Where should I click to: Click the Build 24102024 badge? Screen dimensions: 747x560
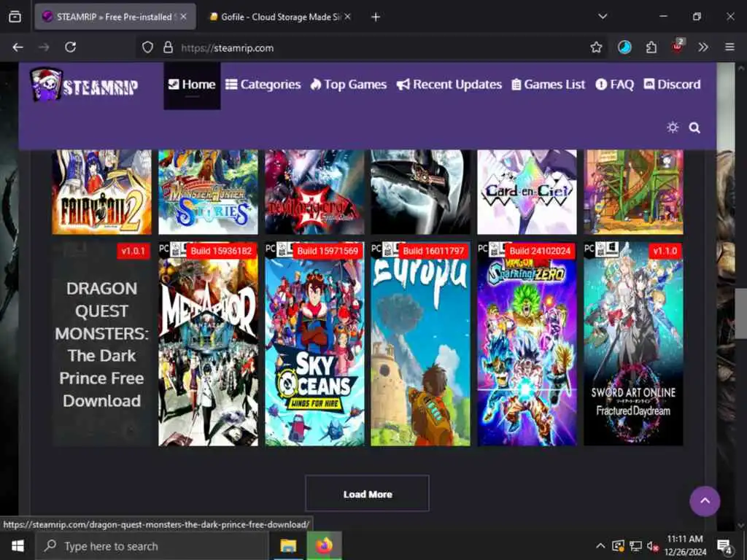tap(540, 251)
